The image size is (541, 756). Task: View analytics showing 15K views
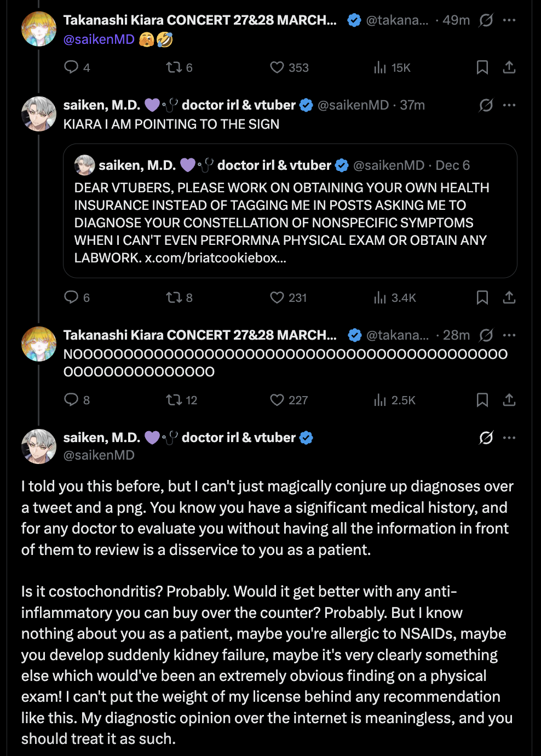tap(380, 67)
